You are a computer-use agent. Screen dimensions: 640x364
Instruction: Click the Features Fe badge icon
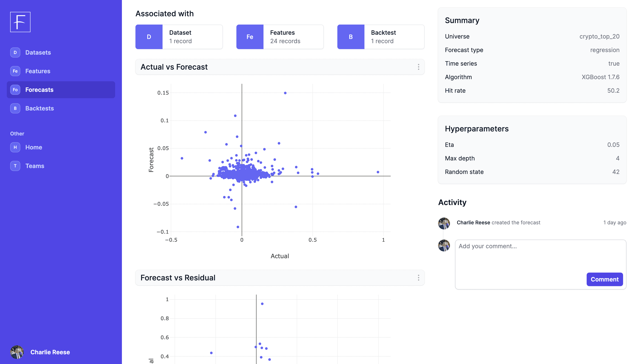[15, 71]
